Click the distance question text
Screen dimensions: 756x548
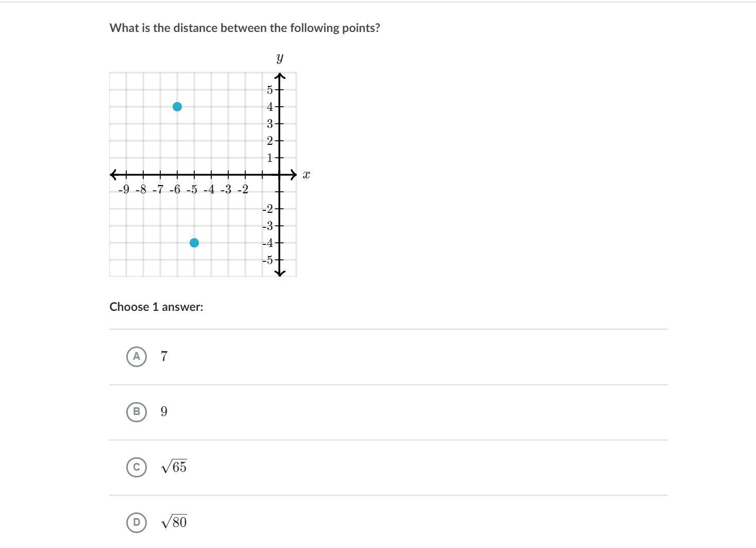point(244,28)
